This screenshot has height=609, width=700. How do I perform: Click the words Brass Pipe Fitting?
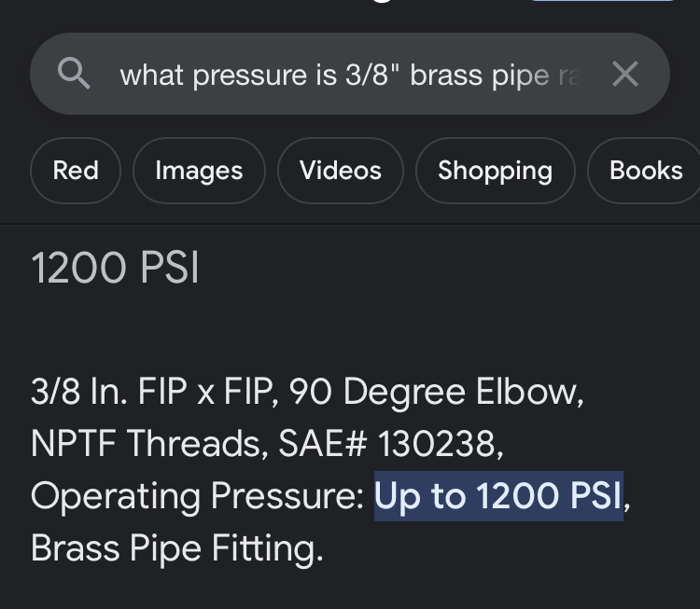point(176,547)
